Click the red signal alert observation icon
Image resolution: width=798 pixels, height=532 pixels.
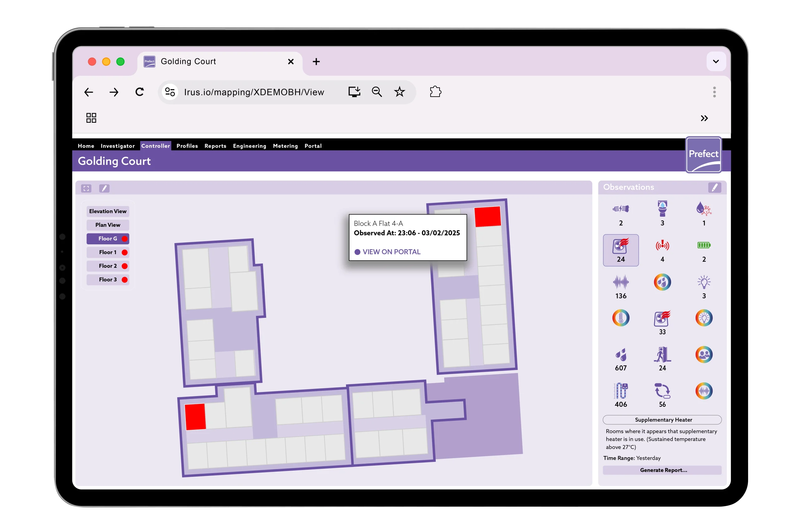coord(662,245)
